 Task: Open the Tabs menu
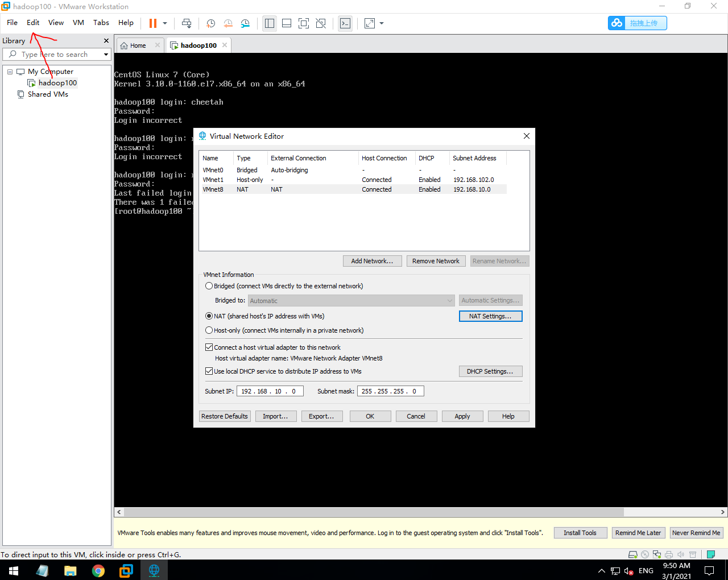[x=101, y=23]
